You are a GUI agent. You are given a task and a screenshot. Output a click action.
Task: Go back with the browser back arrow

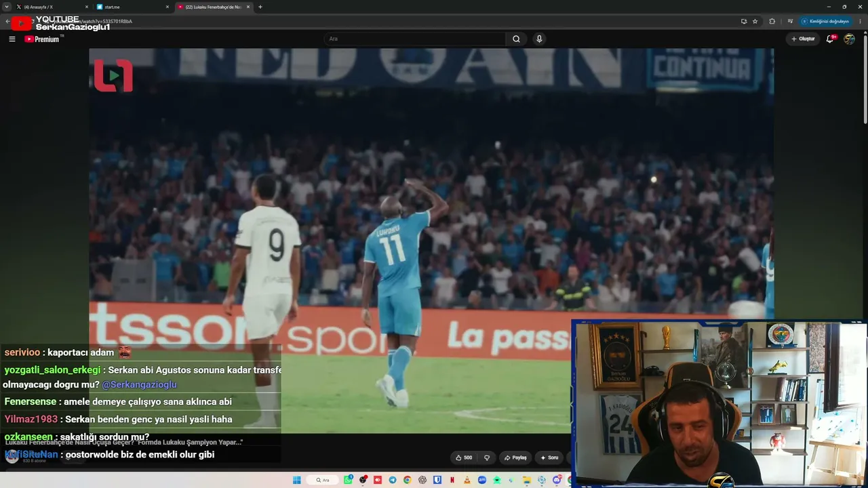[7, 21]
